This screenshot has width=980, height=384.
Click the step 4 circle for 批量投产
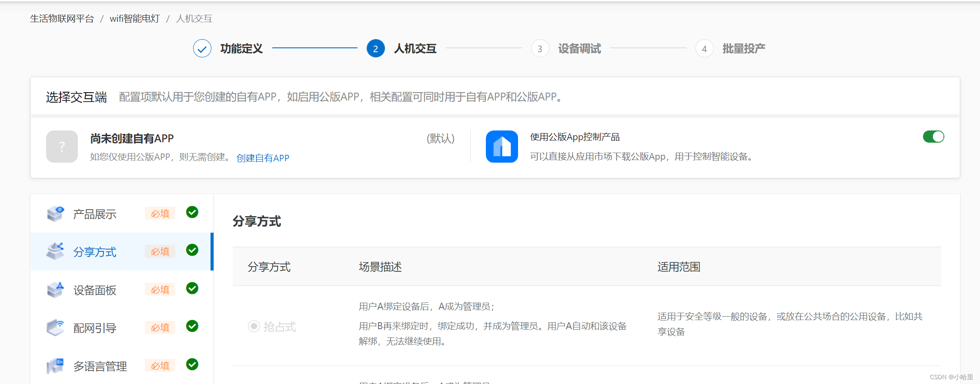(x=705, y=49)
